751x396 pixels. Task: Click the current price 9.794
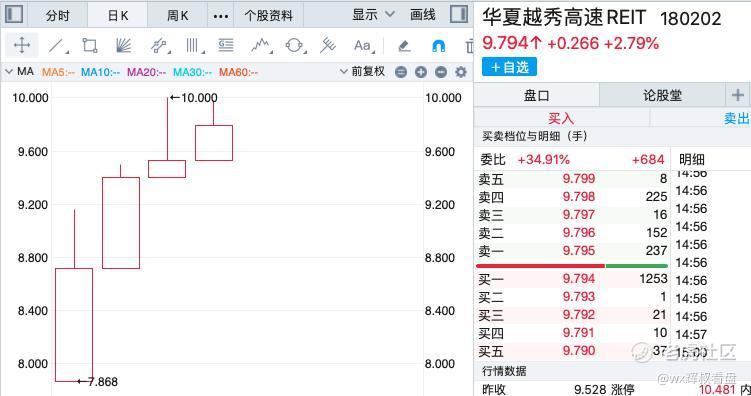coord(512,43)
